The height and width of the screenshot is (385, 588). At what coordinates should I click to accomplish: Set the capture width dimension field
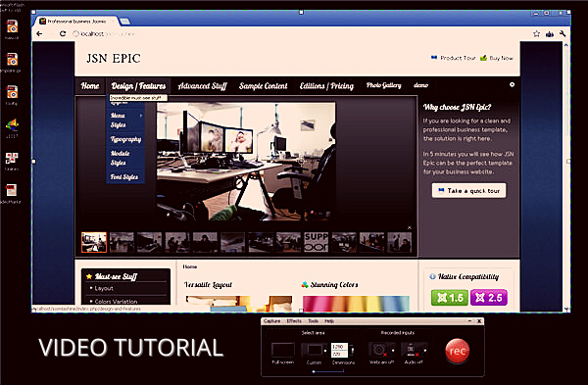click(339, 347)
